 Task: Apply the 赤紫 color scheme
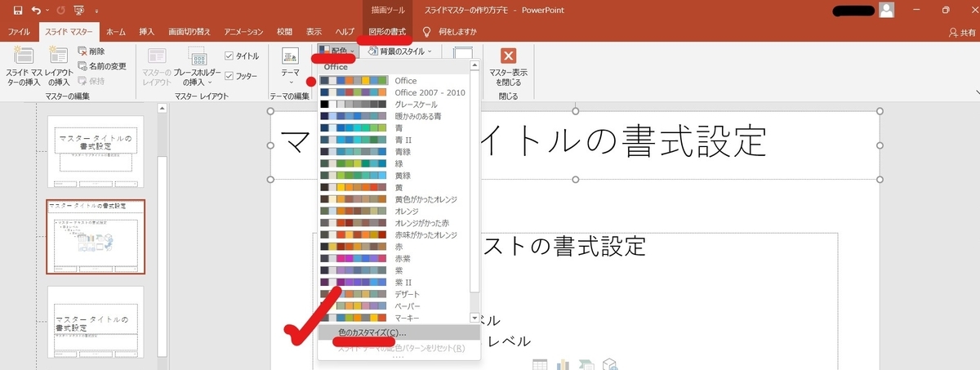click(x=394, y=257)
